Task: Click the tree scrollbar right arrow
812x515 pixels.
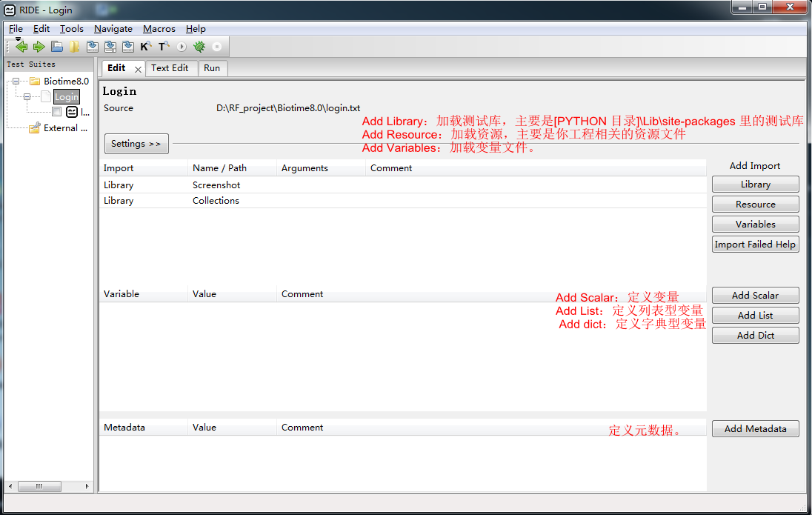Action: [87, 487]
